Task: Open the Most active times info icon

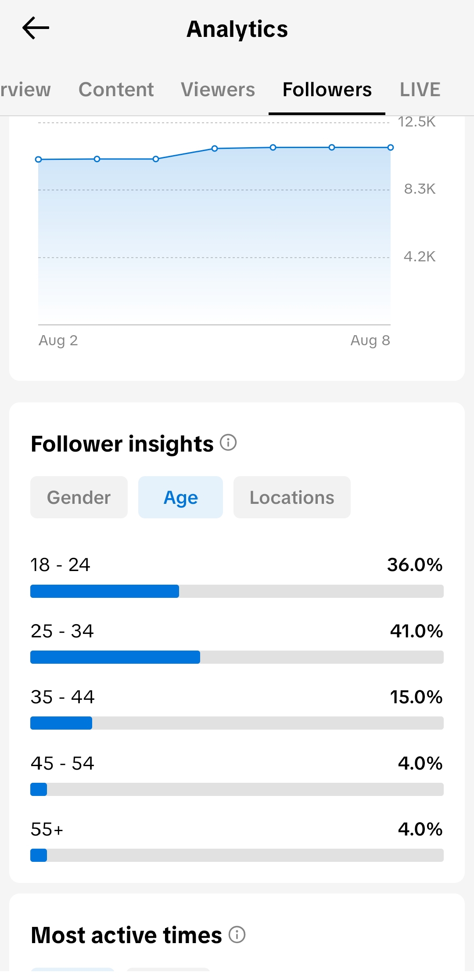Action: coord(237,934)
